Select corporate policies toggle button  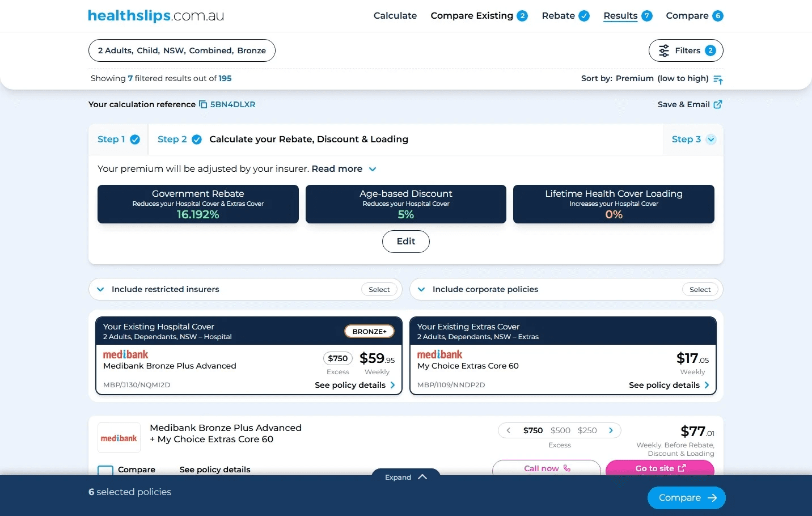pos(700,289)
